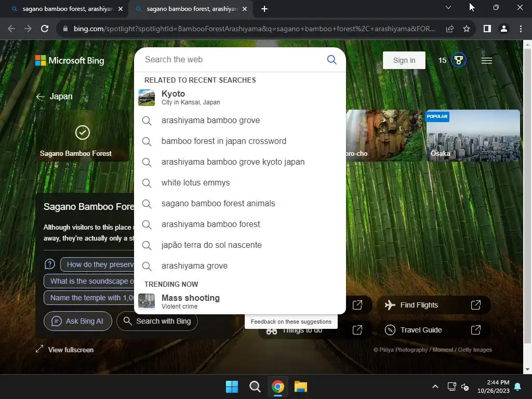Click the Search the web input field
532x399 pixels.
tap(234, 60)
